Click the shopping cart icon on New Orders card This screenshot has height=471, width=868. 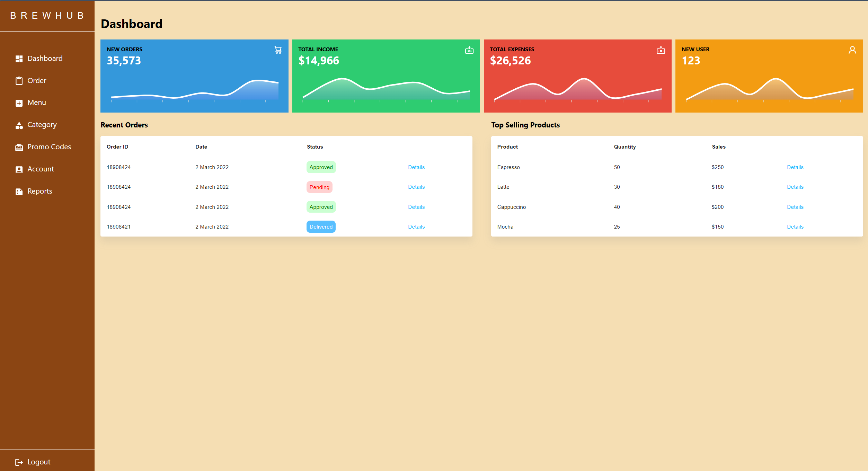pyautogui.click(x=278, y=50)
